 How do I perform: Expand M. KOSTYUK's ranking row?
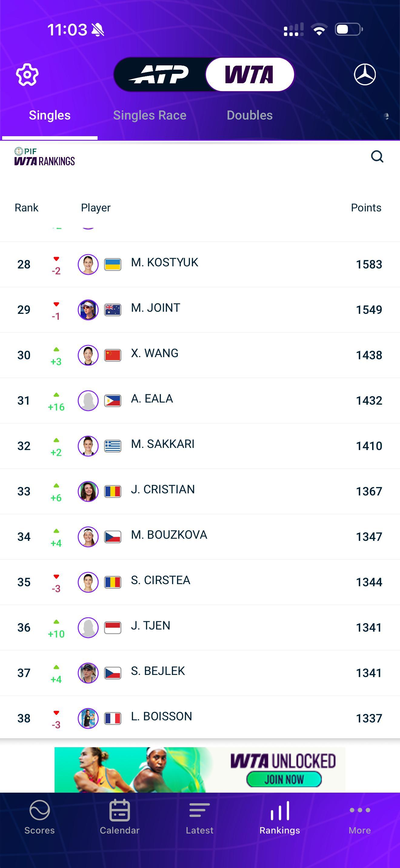pyautogui.click(x=200, y=264)
